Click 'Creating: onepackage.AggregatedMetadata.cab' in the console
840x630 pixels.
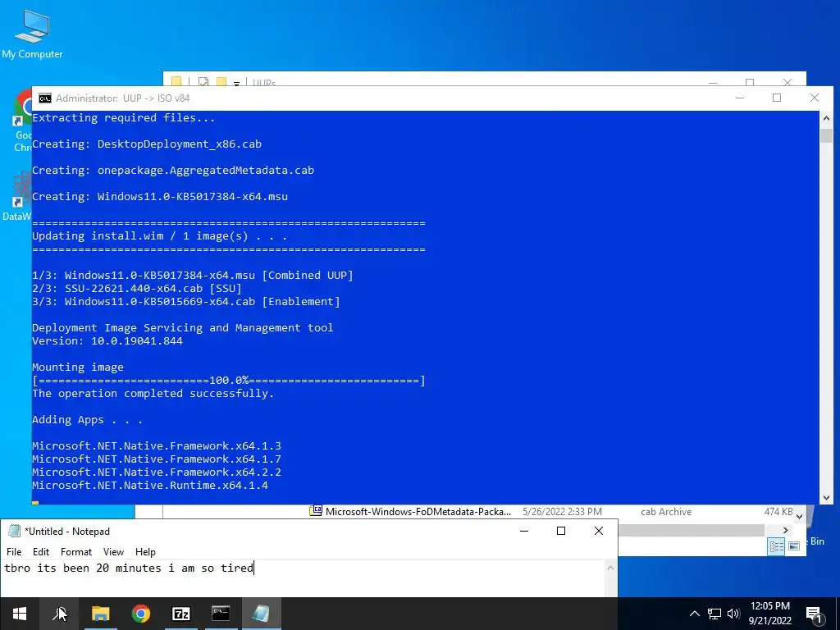[x=173, y=170]
